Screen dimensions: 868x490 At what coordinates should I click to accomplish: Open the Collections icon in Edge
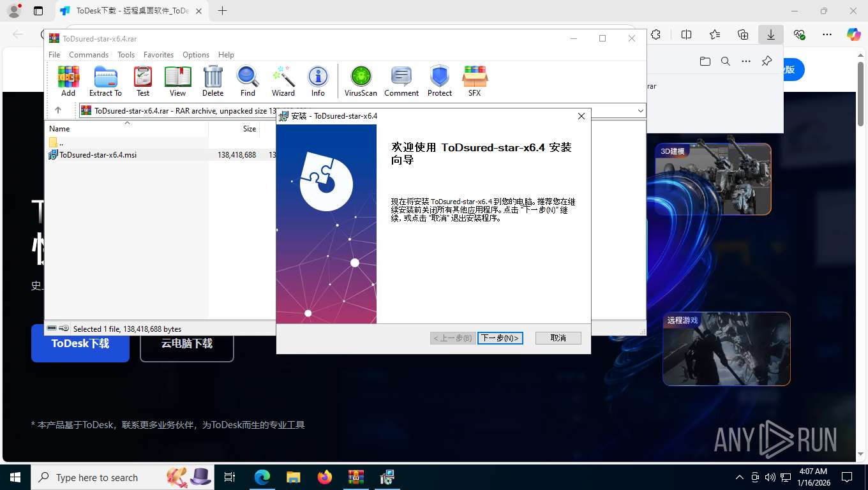[743, 34]
